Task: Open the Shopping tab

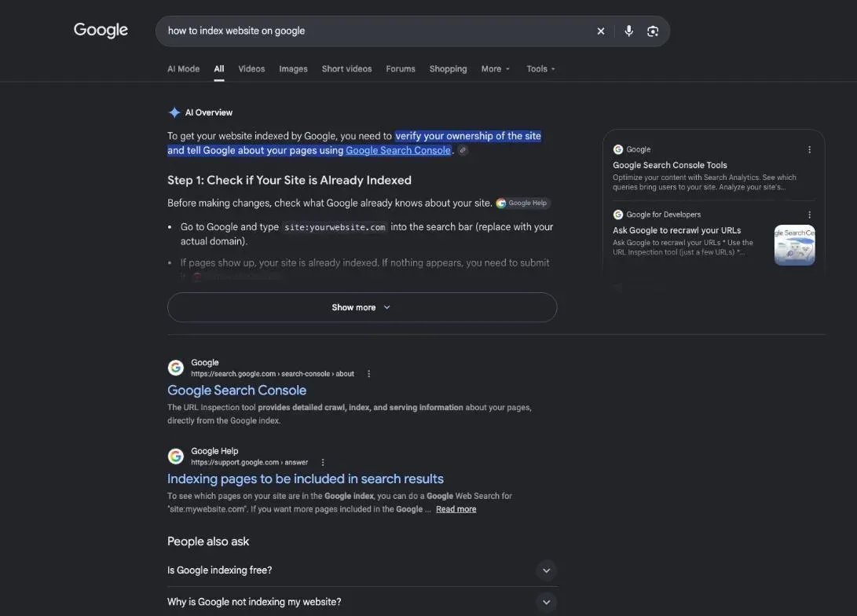Action: point(449,69)
